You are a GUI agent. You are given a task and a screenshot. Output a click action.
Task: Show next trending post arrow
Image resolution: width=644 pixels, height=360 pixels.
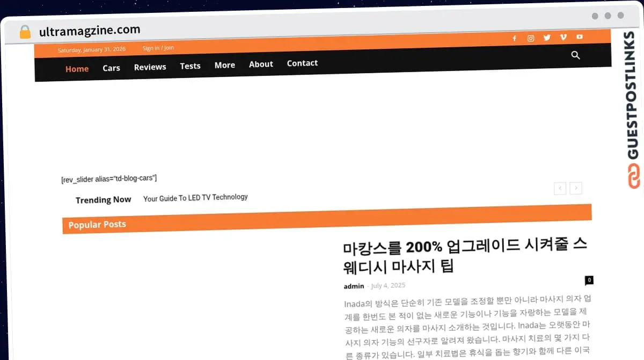click(576, 188)
